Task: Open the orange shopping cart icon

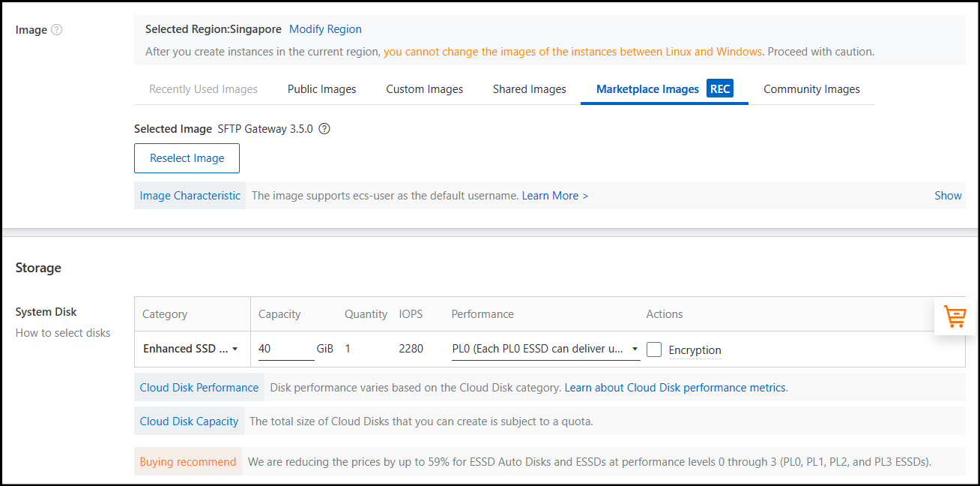Action: tap(955, 316)
